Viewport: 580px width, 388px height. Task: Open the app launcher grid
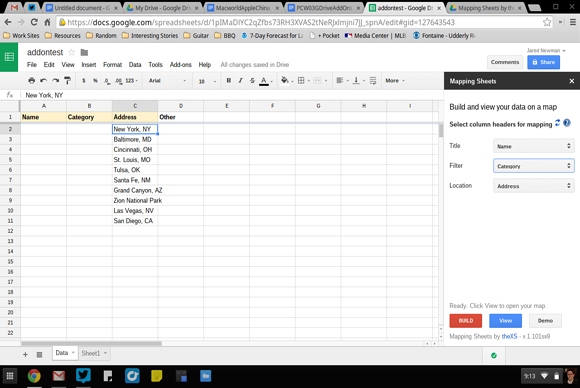10,376
